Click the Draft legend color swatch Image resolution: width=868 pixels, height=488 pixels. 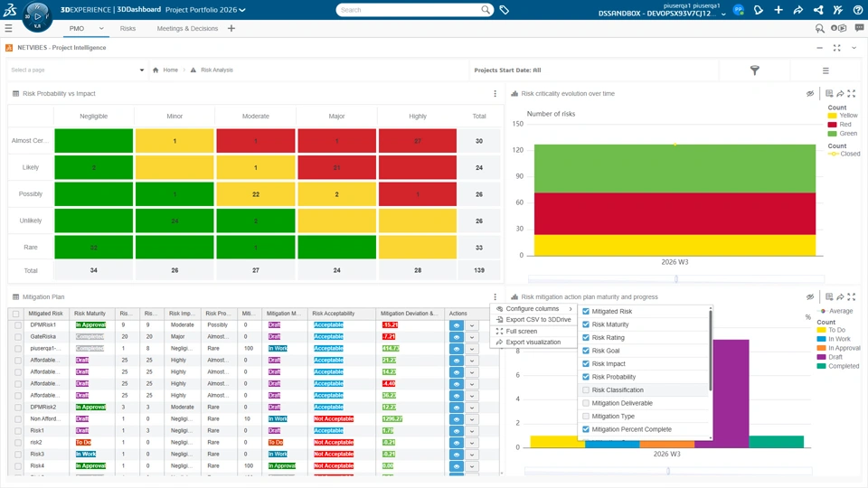[x=822, y=358]
